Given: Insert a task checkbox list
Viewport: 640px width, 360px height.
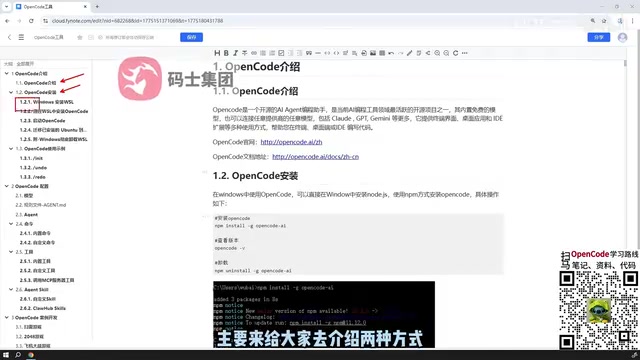Looking at the screenshot, I should 281,53.
